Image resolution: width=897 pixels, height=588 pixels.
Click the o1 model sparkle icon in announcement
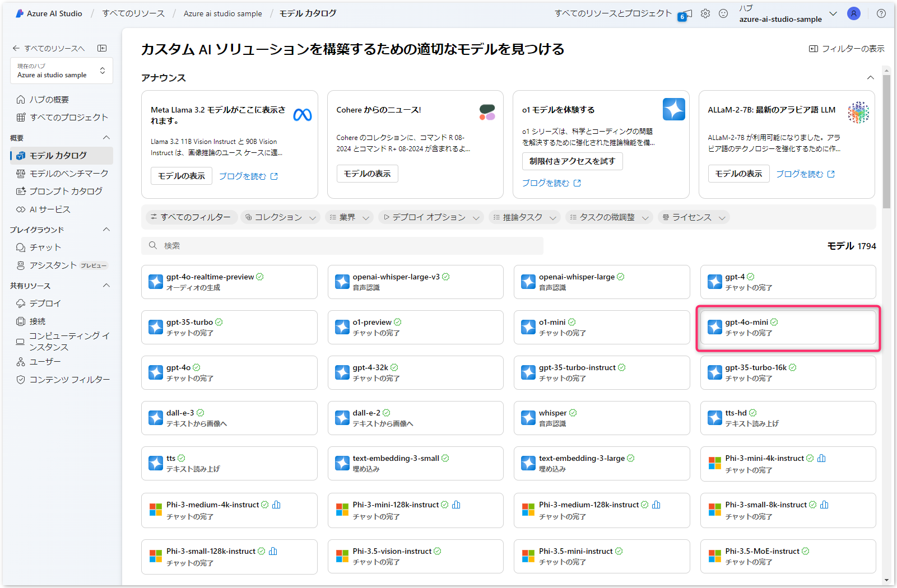coord(674,109)
